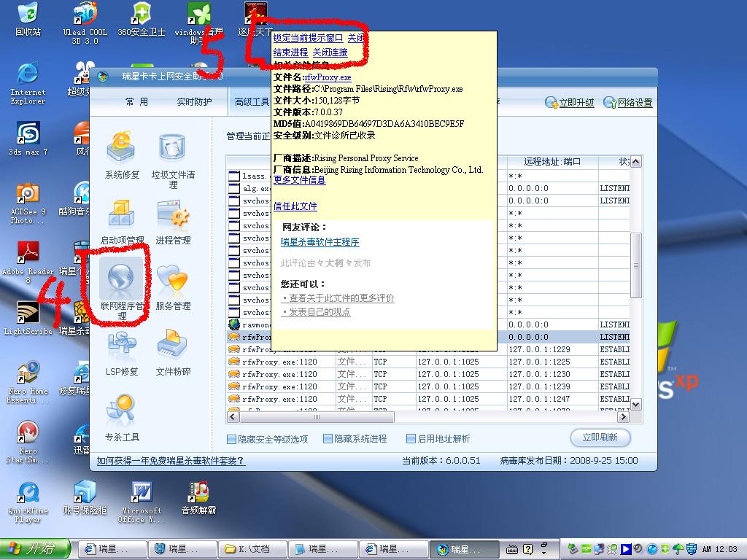
Task: Open the 进程管理 tool
Action: (173, 222)
